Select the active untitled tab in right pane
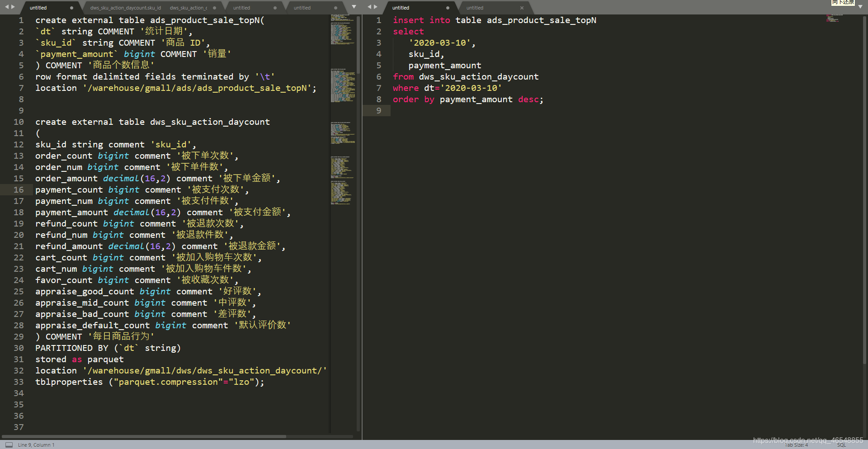This screenshot has height=449, width=868. [420, 8]
